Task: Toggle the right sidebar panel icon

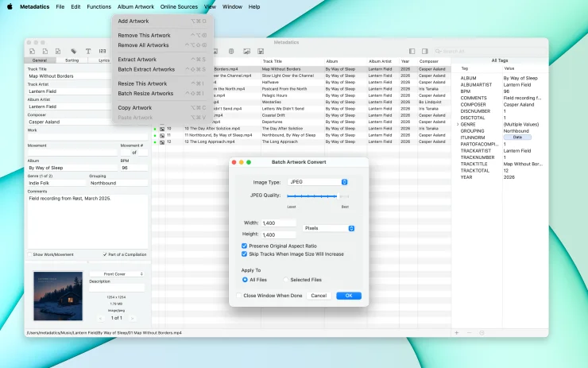Action: click(x=425, y=51)
